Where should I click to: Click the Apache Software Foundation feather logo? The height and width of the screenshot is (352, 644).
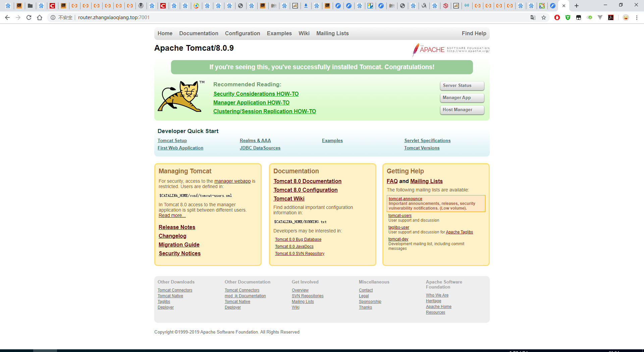(451, 50)
